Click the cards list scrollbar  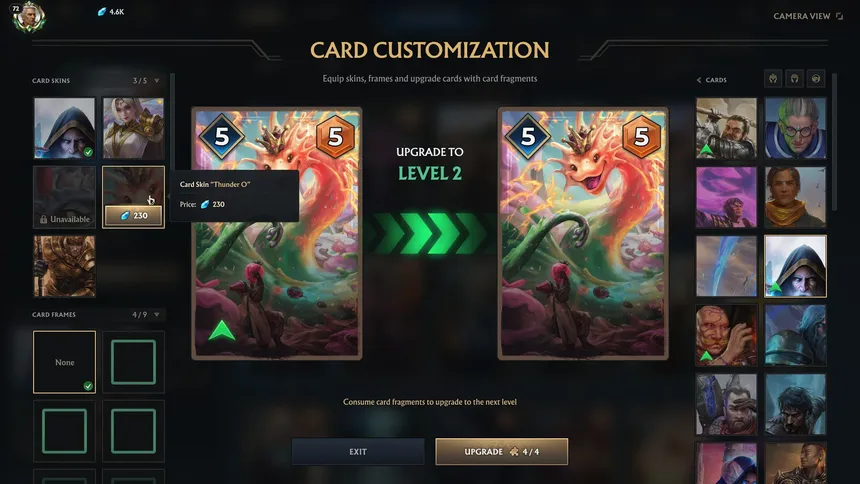(x=834, y=142)
